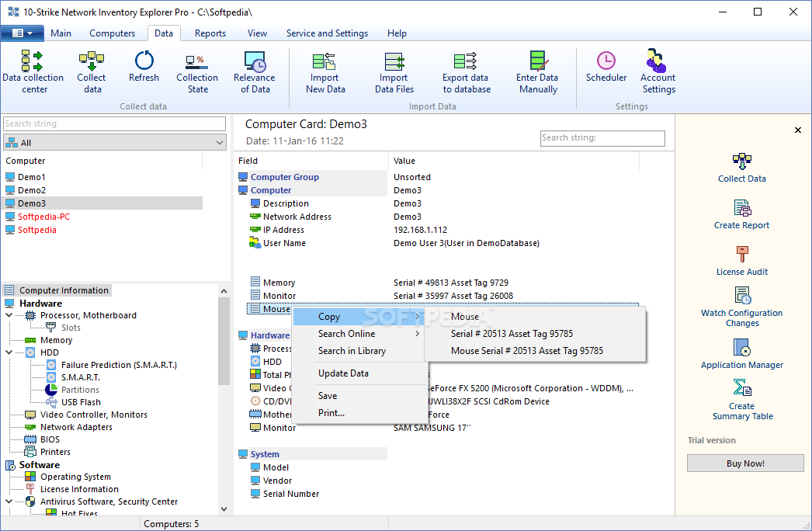The width and height of the screenshot is (812, 531).
Task: Click Collect Data in side panel
Action: click(741, 168)
